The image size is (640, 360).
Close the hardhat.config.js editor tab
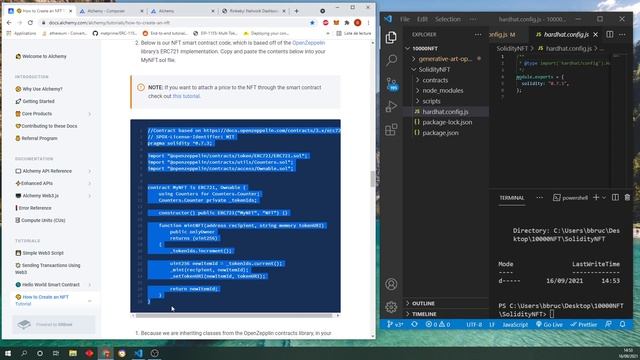(x=596, y=35)
